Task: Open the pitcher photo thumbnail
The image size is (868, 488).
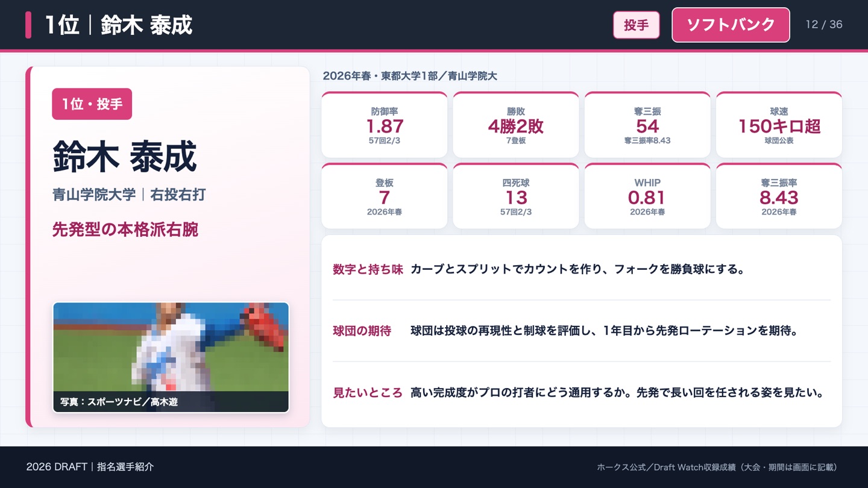Action: tap(171, 357)
